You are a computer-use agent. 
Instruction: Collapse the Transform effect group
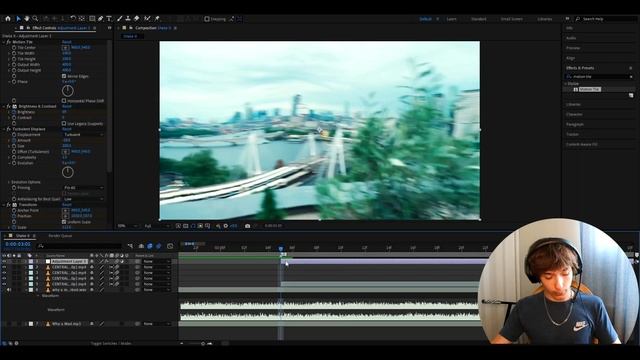coord(4,204)
